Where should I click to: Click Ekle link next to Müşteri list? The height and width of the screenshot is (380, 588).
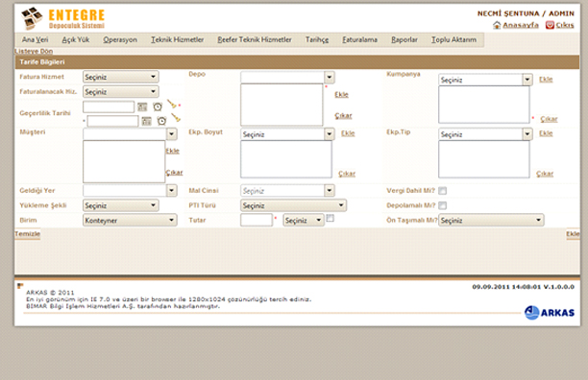pos(173,151)
